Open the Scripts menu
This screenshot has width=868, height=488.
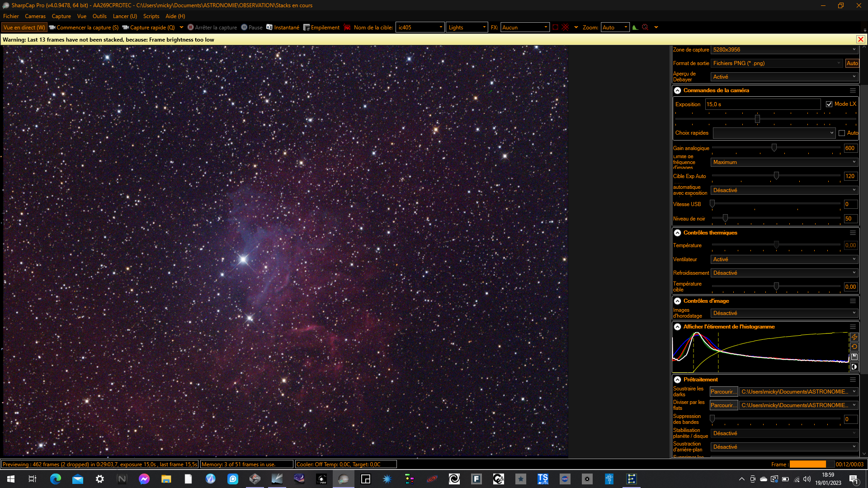point(151,16)
